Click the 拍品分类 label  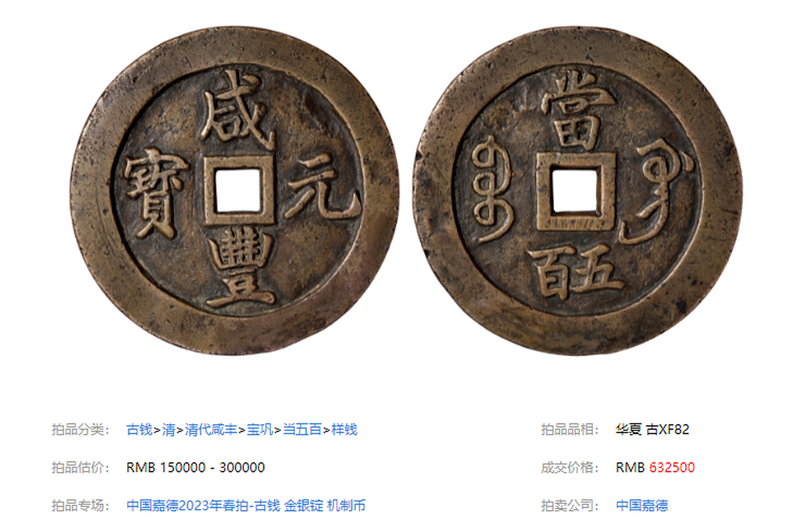80,429
